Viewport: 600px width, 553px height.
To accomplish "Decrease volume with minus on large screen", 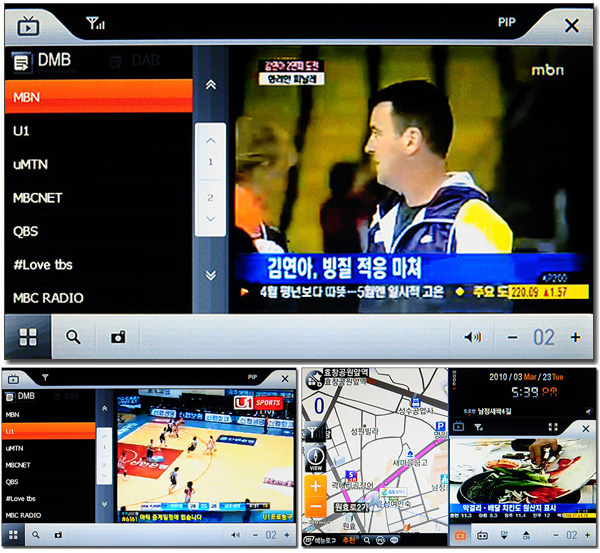I will coord(512,338).
